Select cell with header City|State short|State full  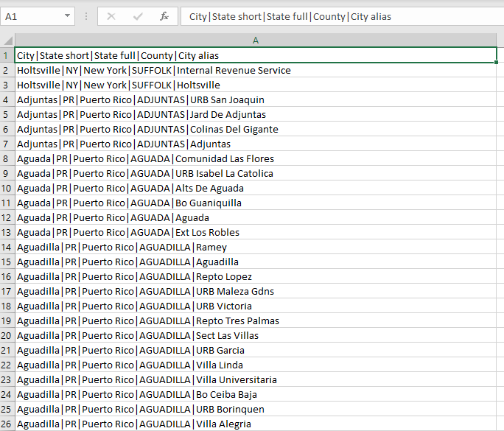tap(256, 55)
